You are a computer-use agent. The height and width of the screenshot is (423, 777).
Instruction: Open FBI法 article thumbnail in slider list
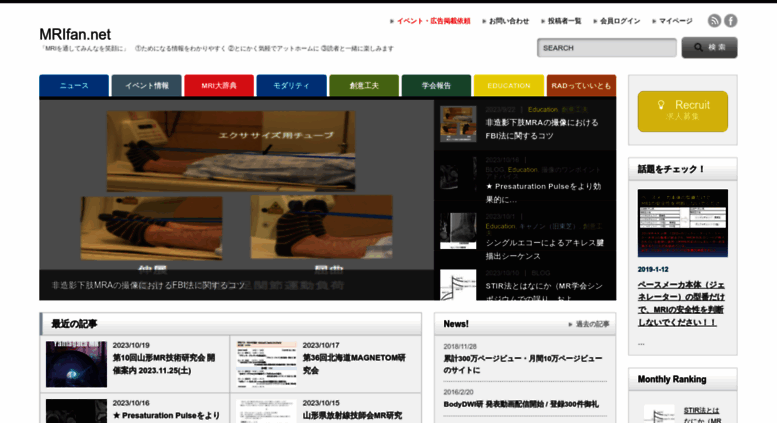(x=458, y=124)
